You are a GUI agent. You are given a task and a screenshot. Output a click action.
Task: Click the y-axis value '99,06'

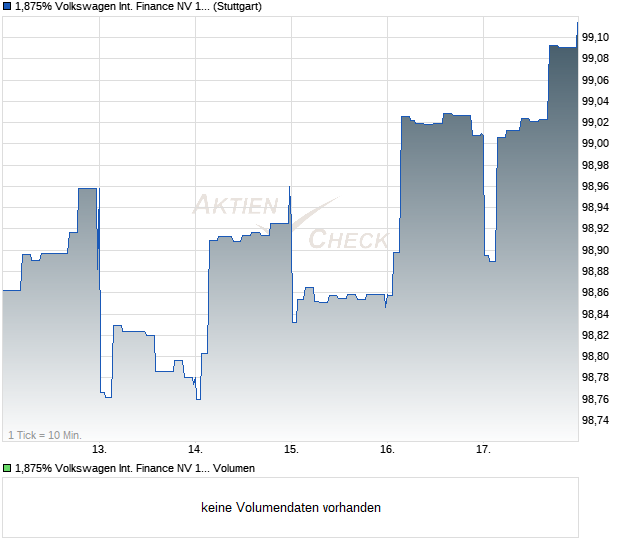click(595, 80)
